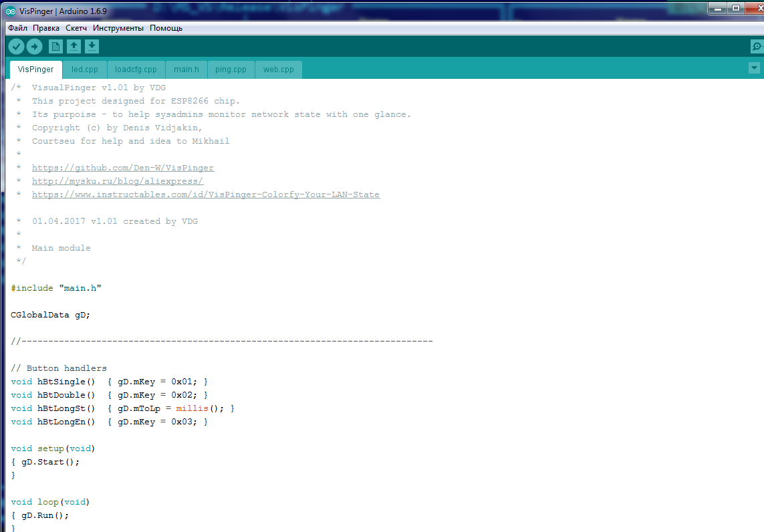Click the Verify sketch checkmark button

pyautogui.click(x=16, y=47)
